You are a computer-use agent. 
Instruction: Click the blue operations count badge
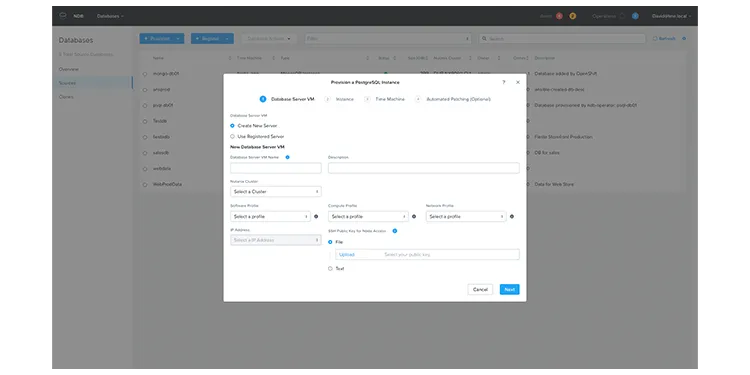[635, 16]
